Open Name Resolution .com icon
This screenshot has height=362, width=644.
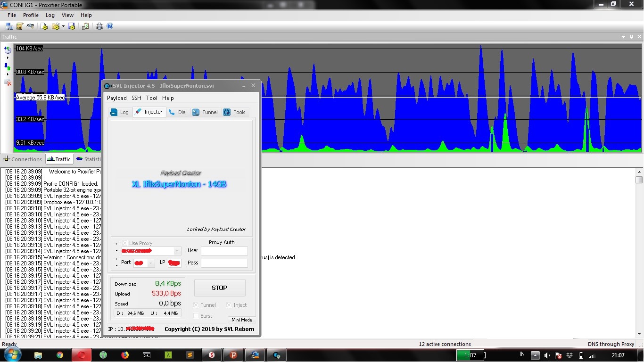click(x=31, y=26)
